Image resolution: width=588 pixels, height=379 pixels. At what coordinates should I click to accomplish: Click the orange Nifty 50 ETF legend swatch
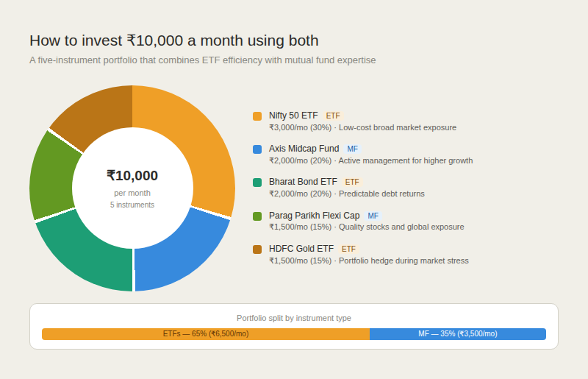pyautogui.click(x=257, y=116)
